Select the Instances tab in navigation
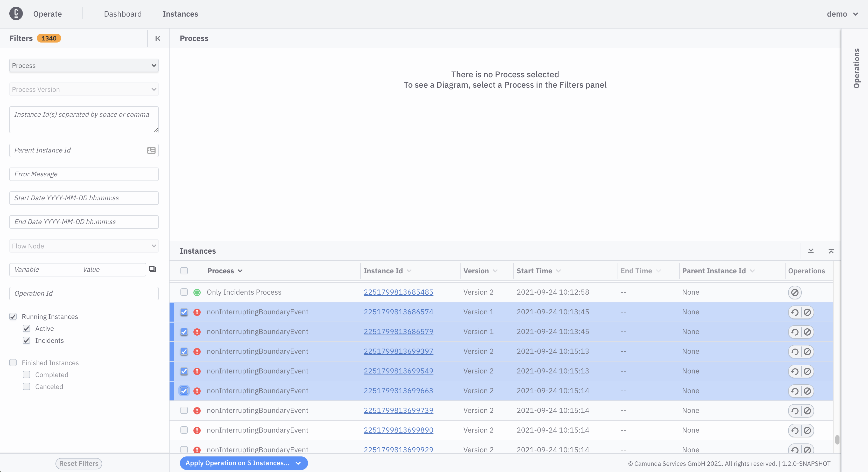 click(181, 14)
